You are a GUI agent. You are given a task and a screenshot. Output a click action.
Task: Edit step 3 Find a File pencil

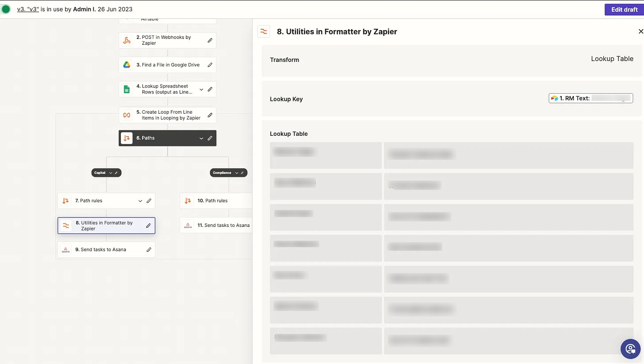click(x=210, y=65)
